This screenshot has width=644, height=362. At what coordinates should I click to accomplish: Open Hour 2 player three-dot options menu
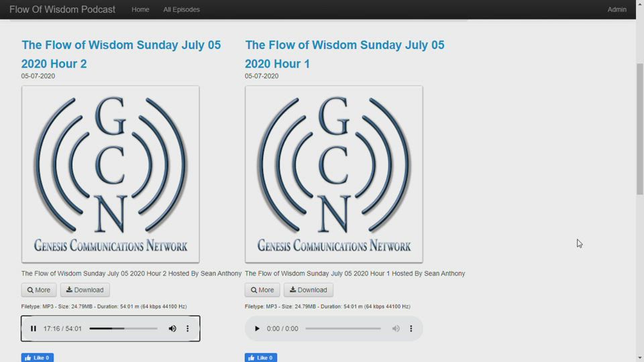[188, 328]
